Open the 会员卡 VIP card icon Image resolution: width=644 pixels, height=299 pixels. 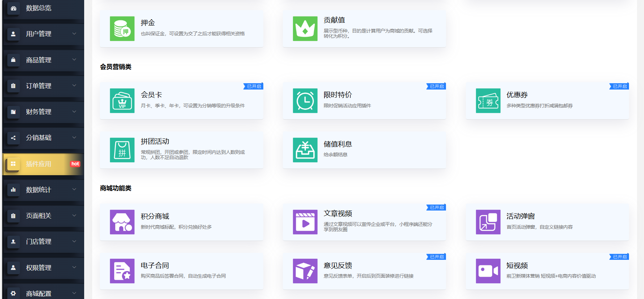coord(122,101)
